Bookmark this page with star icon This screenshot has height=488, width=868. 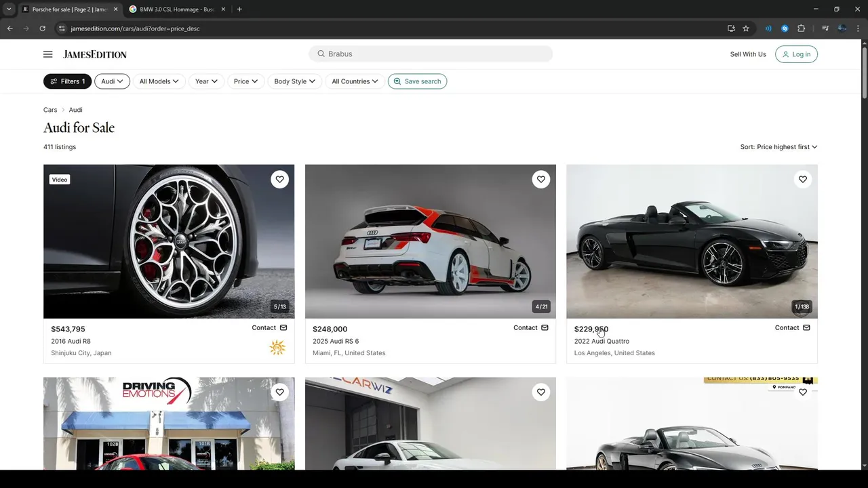click(x=746, y=28)
